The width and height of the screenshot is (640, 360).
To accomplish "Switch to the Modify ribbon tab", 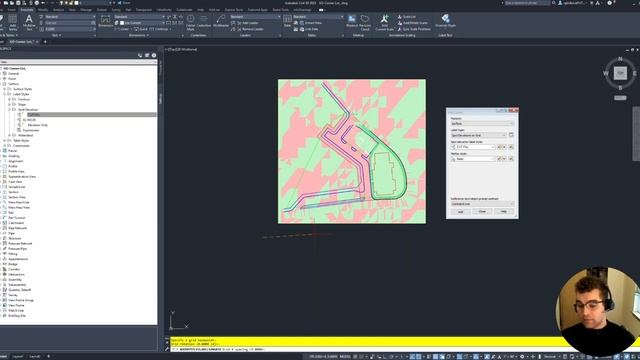I will [43, 9].
